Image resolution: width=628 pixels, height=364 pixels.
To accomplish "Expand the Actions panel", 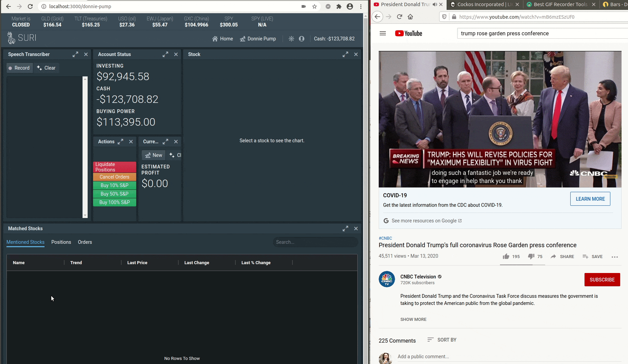I will pyautogui.click(x=120, y=142).
